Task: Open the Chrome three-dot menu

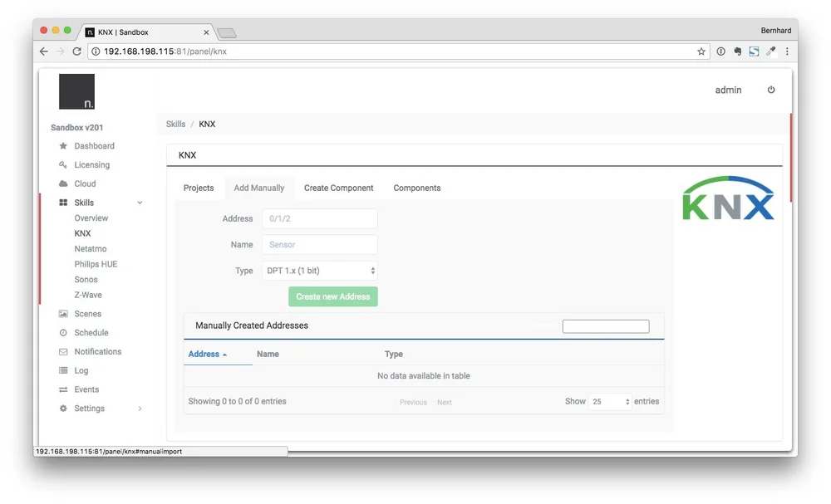Action: (x=787, y=51)
